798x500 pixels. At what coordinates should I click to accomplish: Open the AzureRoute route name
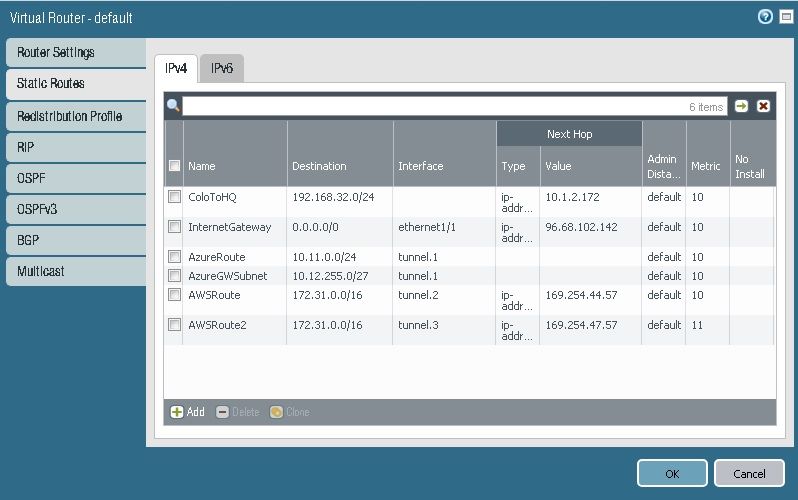coord(217,257)
